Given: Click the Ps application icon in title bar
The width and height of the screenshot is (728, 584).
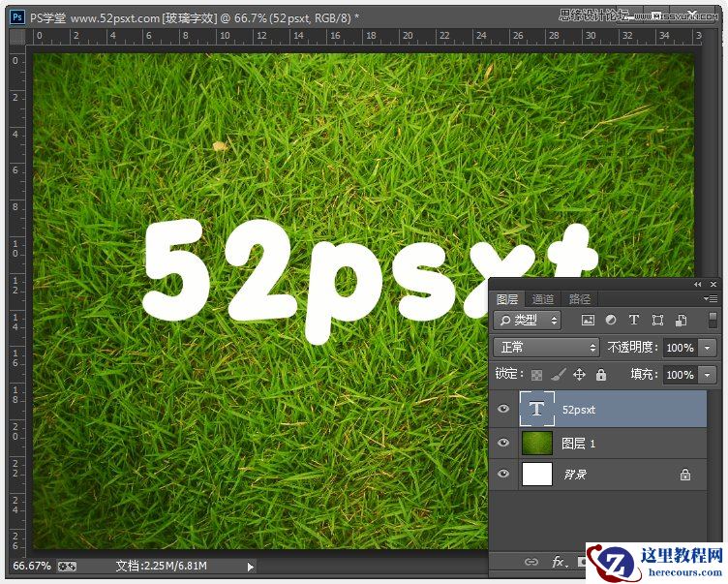Looking at the screenshot, I should click(17, 17).
